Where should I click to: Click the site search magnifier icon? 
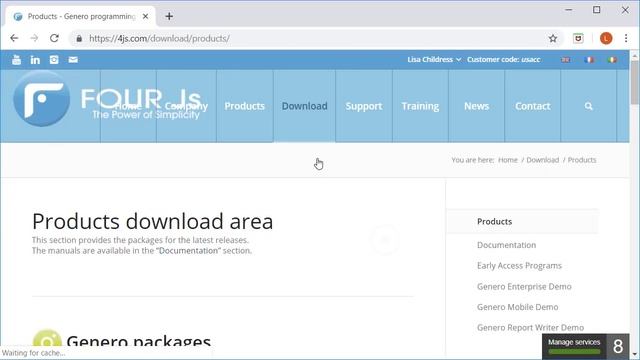(588, 106)
